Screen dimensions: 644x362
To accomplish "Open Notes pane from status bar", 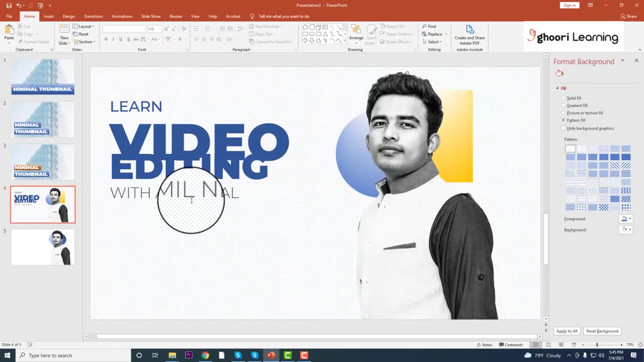I will pyautogui.click(x=484, y=345).
